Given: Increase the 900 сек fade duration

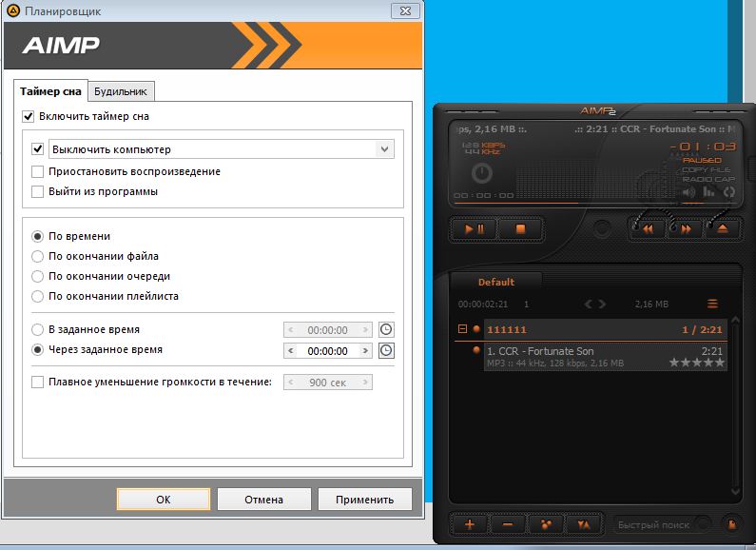Looking at the screenshot, I should [x=365, y=383].
